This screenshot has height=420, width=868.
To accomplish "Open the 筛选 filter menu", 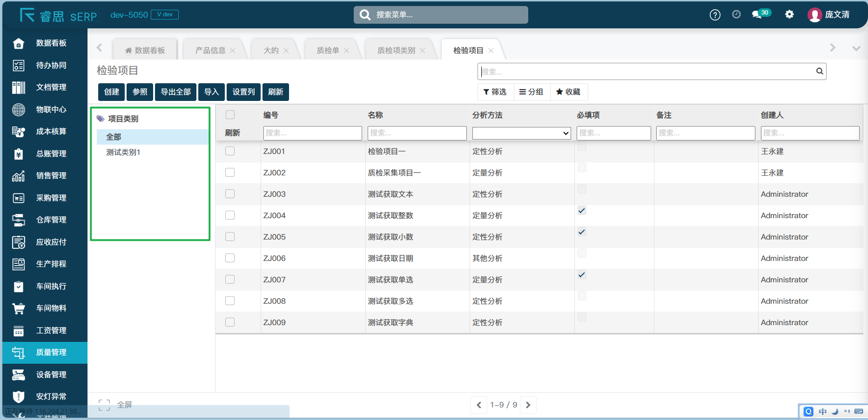I will [x=495, y=92].
